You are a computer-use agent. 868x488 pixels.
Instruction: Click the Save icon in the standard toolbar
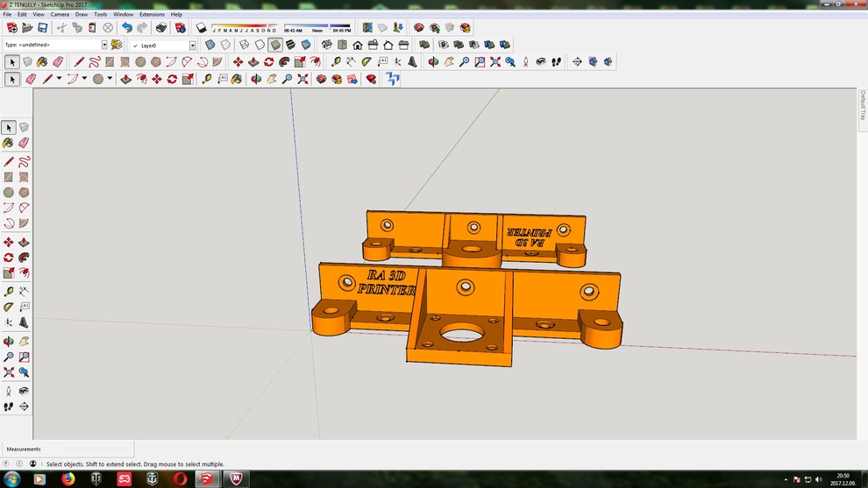(42, 28)
